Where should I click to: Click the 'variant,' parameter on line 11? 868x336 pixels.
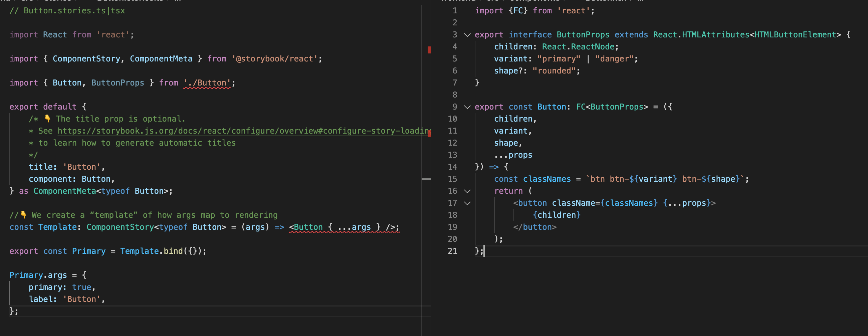point(513,131)
